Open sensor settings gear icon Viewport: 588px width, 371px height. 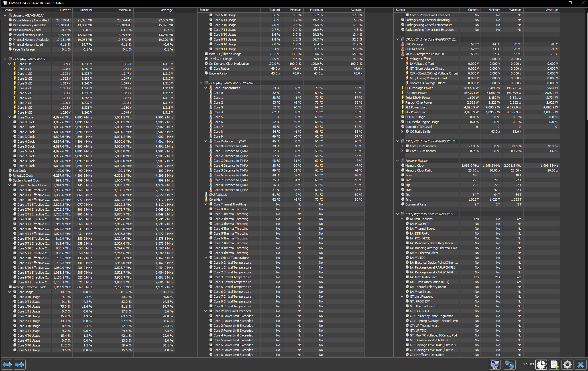567,364
